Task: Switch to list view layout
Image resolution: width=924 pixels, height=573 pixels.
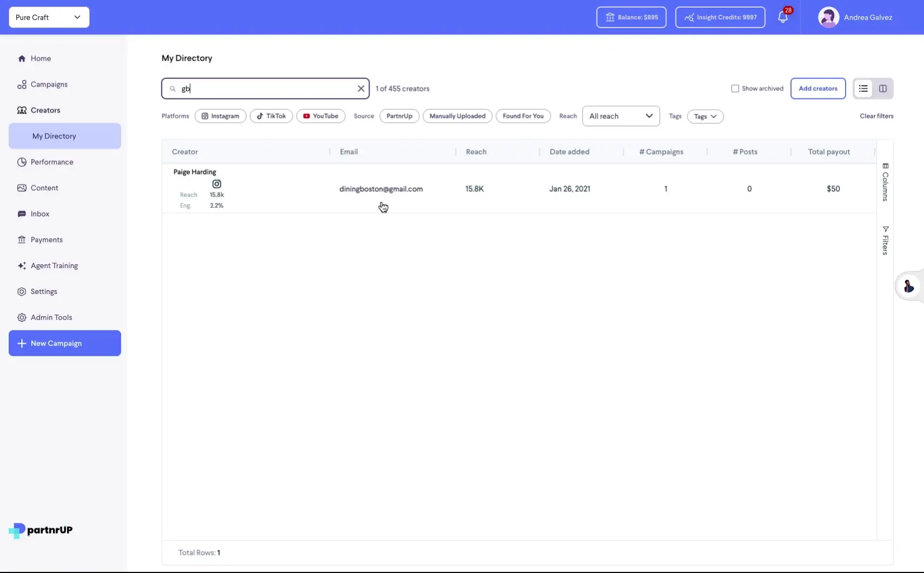Action: (863, 89)
